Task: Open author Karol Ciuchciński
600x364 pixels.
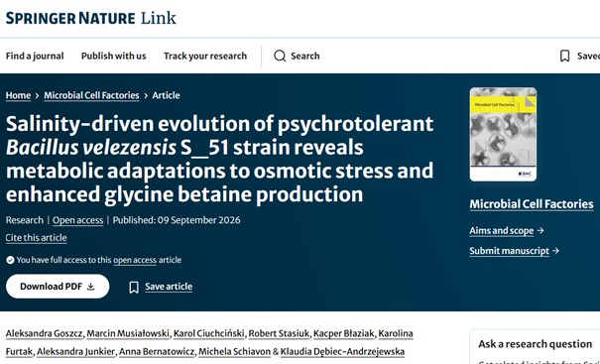Action: click(x=208, y=334)
